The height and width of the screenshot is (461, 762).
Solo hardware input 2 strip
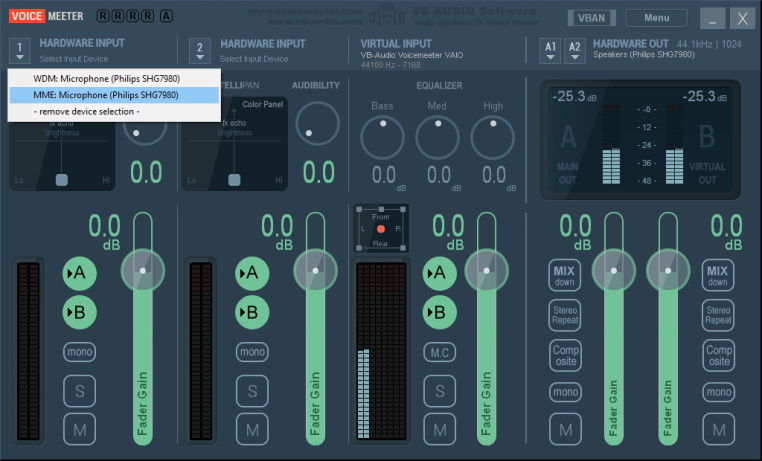point(252,391)
